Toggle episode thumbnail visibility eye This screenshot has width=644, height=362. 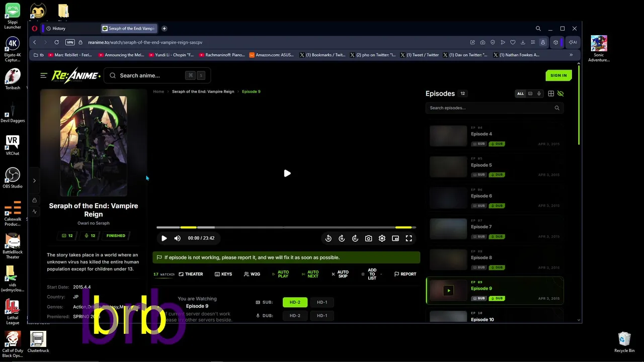560,94
